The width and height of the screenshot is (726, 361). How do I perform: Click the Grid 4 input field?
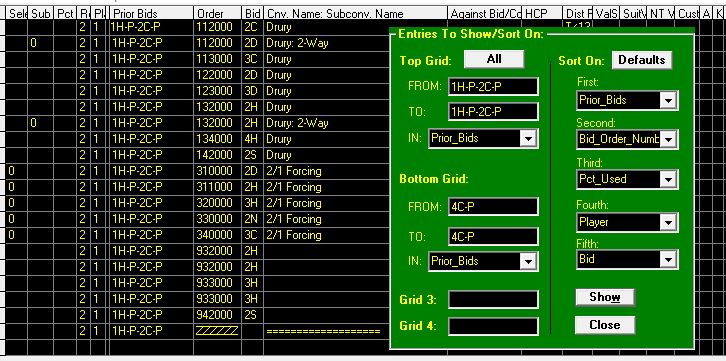point(493,326)
